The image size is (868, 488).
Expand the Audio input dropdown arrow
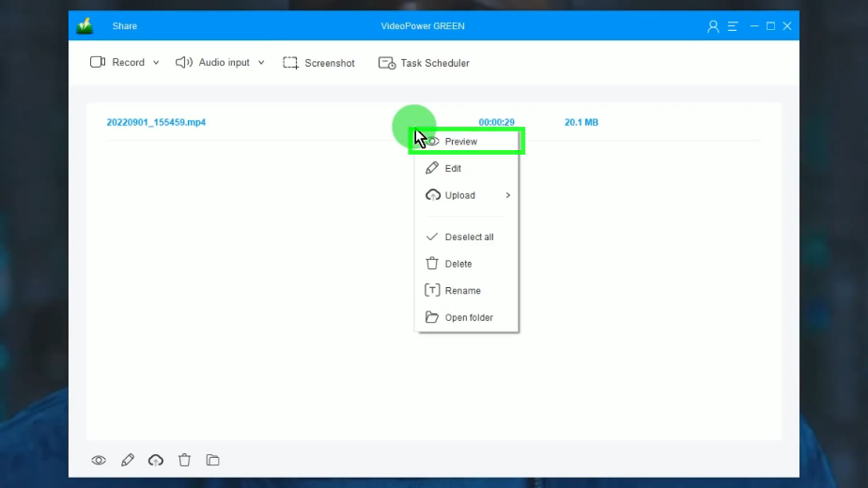click(x=261, y=63)
